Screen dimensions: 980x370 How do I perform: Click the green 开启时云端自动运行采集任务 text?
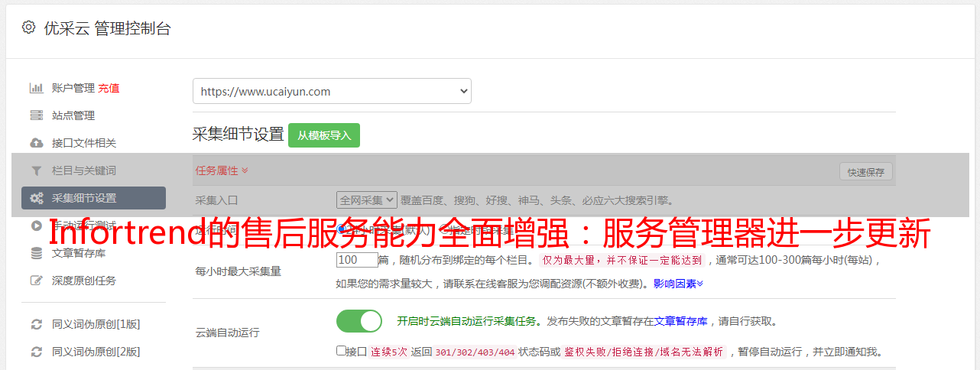pos(466,321)
